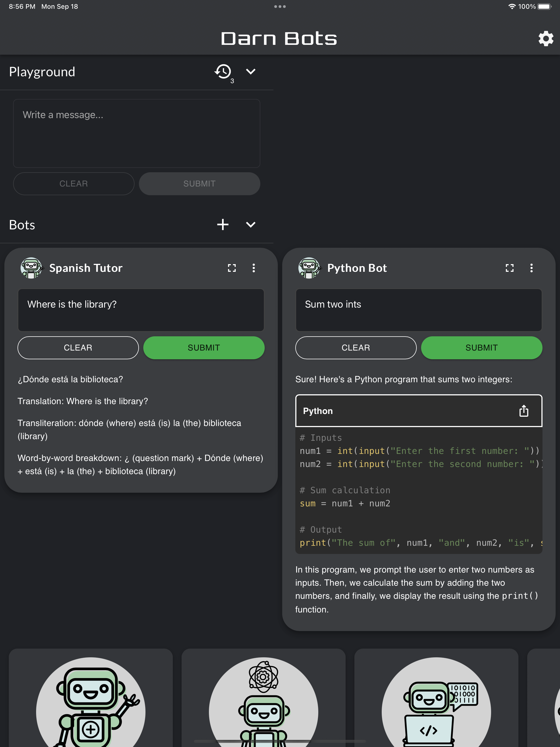Focus the Playground message field
The image size is (560, 747).
coord(137,133)
